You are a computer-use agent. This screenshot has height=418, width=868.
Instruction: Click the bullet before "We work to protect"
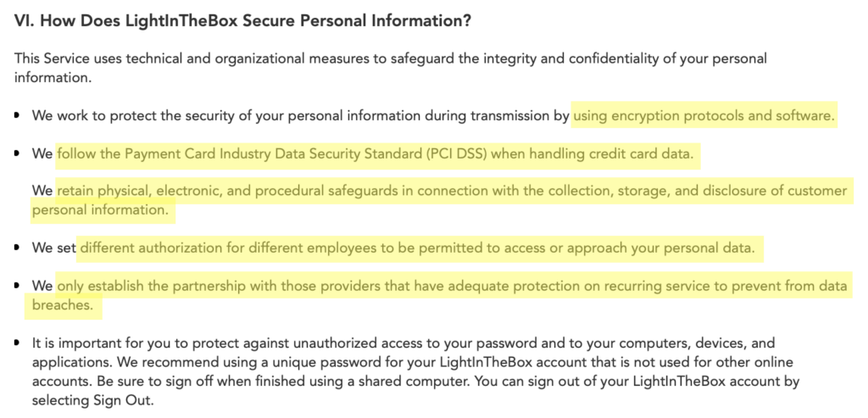[17, 116]
